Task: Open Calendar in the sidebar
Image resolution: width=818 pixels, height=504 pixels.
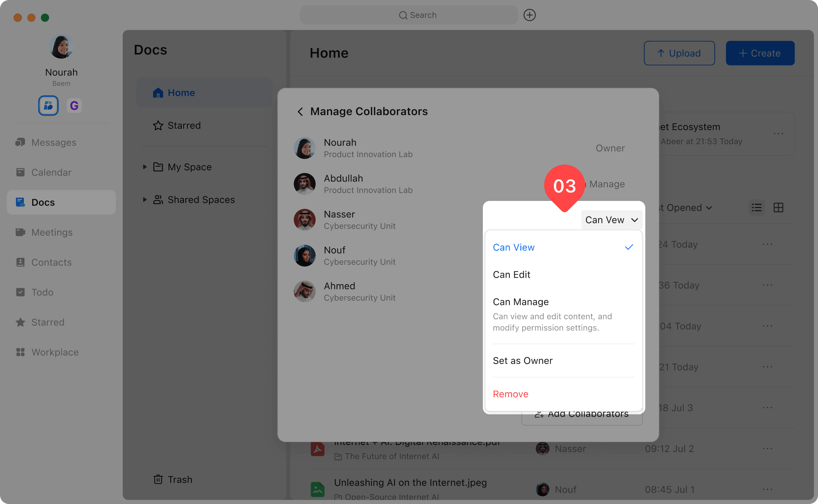Action: [51, 173]
